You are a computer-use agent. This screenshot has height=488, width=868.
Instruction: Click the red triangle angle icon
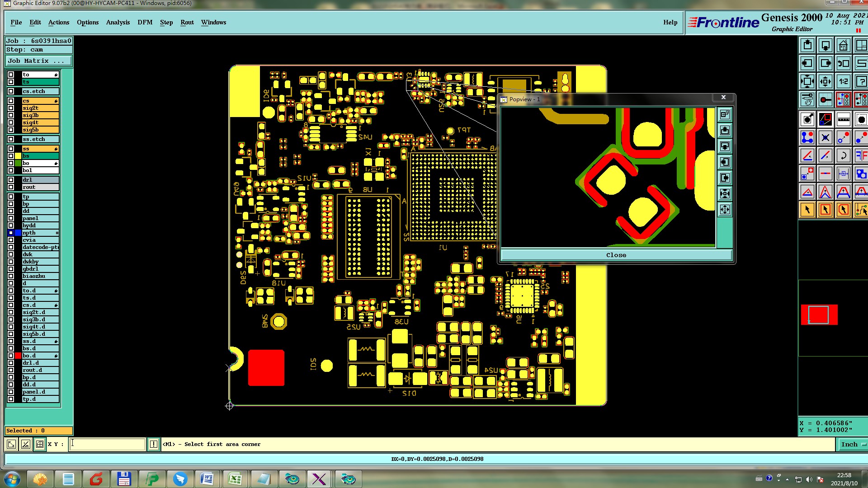tap(807, 192)
